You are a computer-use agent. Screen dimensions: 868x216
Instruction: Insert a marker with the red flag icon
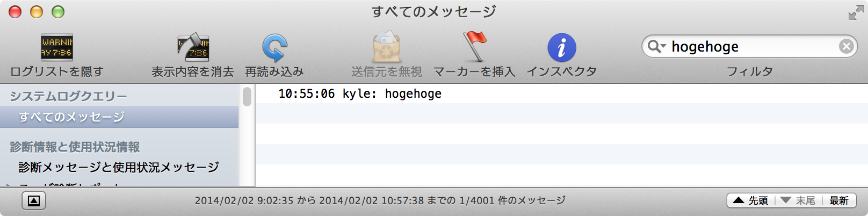pyautogui.click(x=474, y=47)
